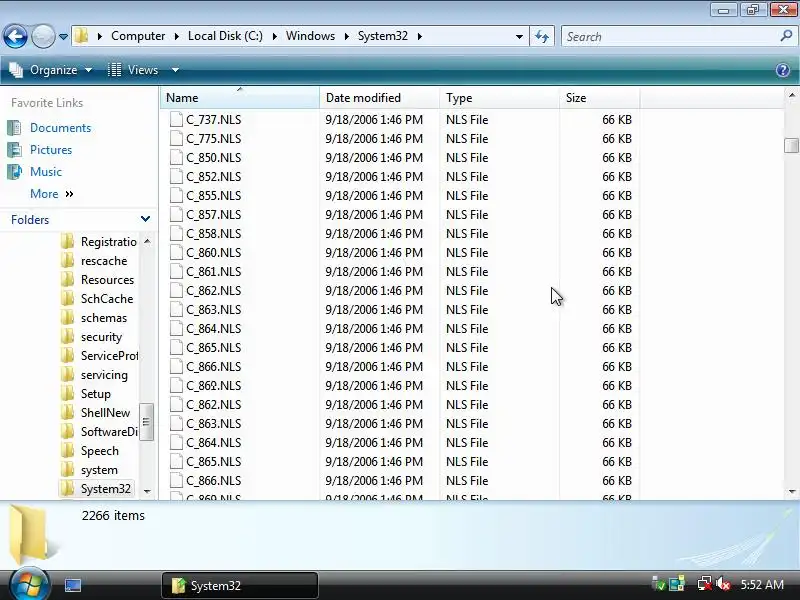Click the rescache folder icon
Image resolution: width=800 pixels, height=600 pixels.
pos(67,261)
